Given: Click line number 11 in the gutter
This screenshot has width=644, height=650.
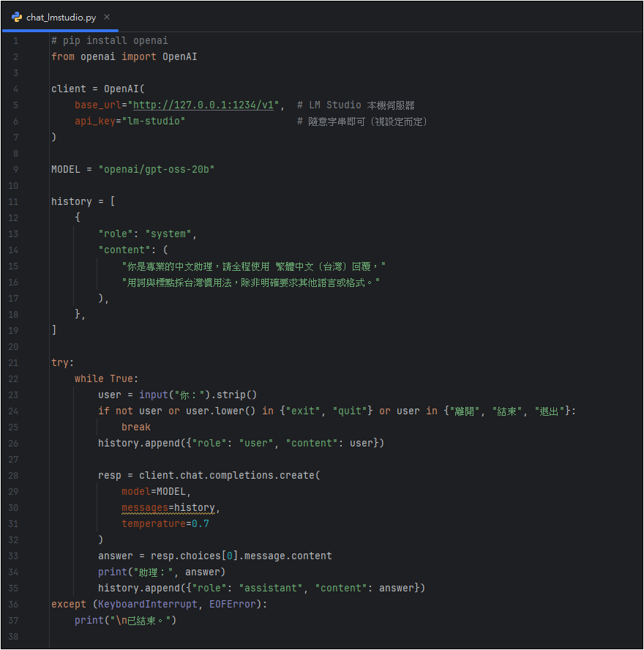Looking at the screenshot, I should [x=15, y=201].
